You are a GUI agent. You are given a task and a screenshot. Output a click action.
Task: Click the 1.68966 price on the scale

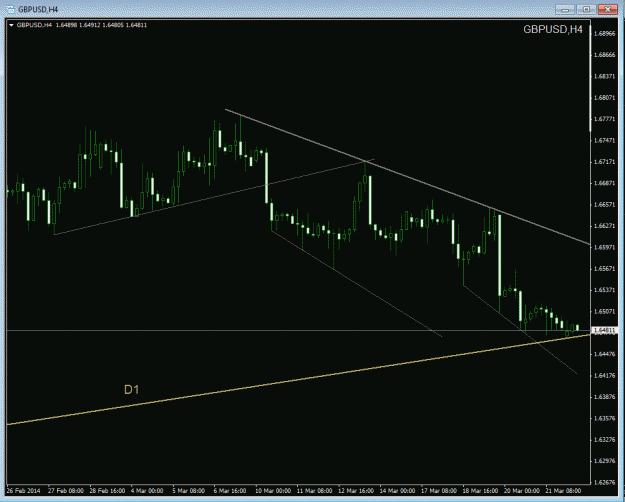point(604,33)
